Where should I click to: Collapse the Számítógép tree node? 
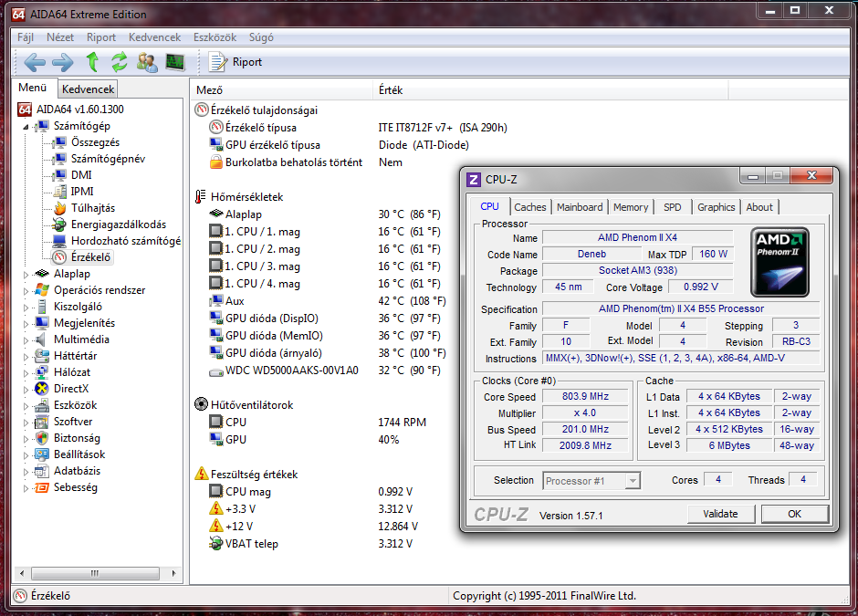coord(26,126)
